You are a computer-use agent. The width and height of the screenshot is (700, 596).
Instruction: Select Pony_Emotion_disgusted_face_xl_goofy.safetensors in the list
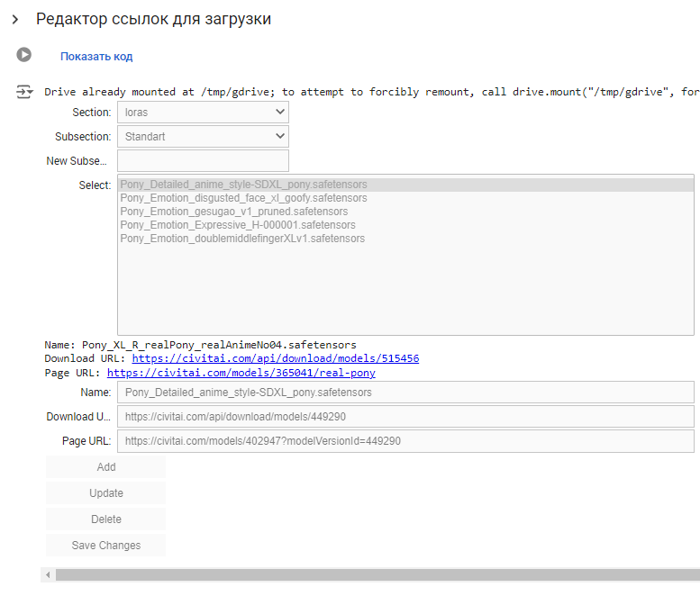click(405, 198)
